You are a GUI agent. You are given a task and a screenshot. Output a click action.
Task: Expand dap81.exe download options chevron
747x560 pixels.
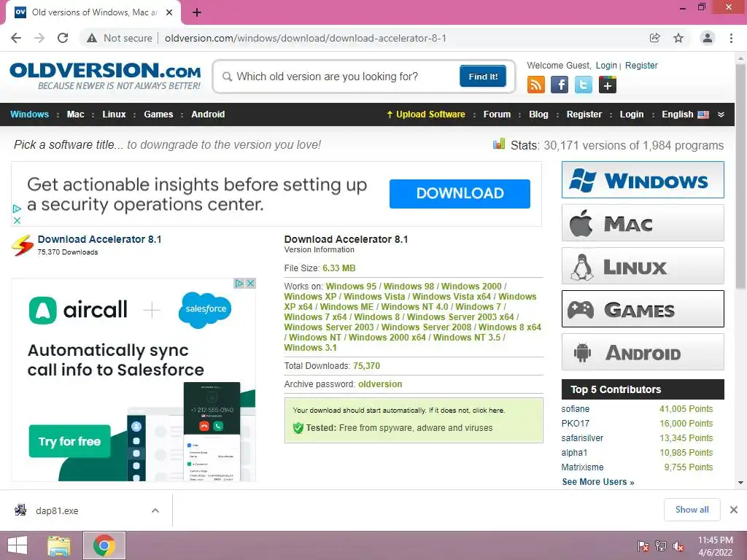coord(155,510)
